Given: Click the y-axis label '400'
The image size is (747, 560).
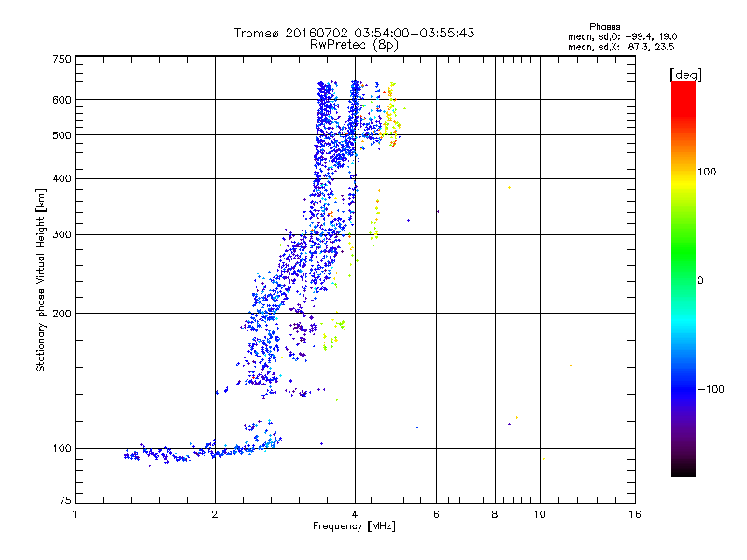Looking at the screenshot, I should (x=62, y=178).
